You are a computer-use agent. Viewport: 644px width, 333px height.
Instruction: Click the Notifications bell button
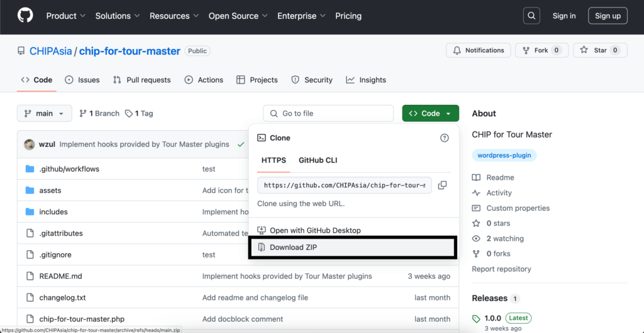[x=479, y=50]
